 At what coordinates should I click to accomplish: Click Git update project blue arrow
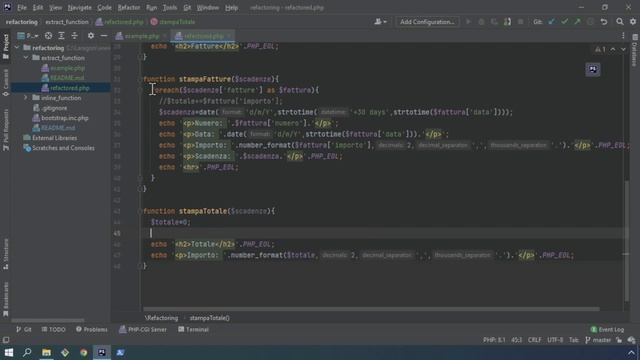(x=552, y=22)
